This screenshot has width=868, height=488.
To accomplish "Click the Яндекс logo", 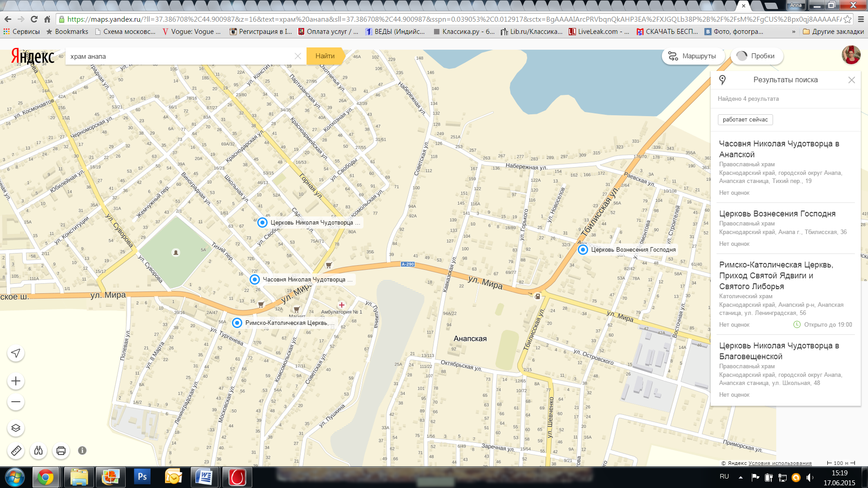I will [x=33, y=56].
